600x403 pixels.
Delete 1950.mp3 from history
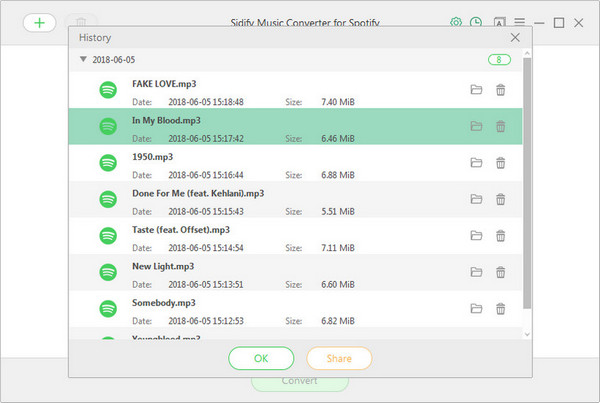tap(501, 163)
